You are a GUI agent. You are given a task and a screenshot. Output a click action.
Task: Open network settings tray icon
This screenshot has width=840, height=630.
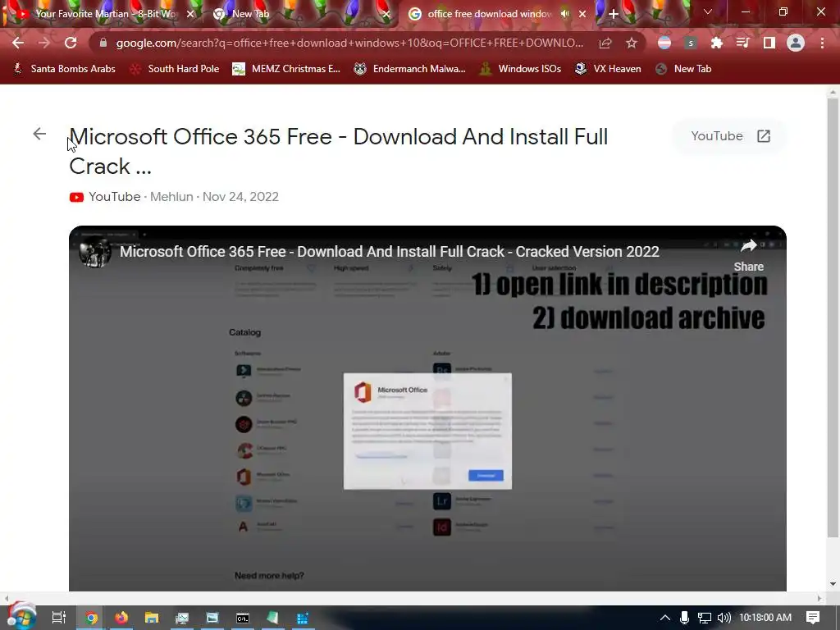(704, 618)
